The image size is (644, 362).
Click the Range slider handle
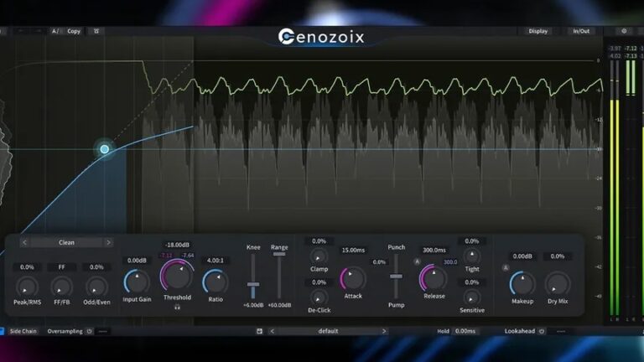[279, 255]
